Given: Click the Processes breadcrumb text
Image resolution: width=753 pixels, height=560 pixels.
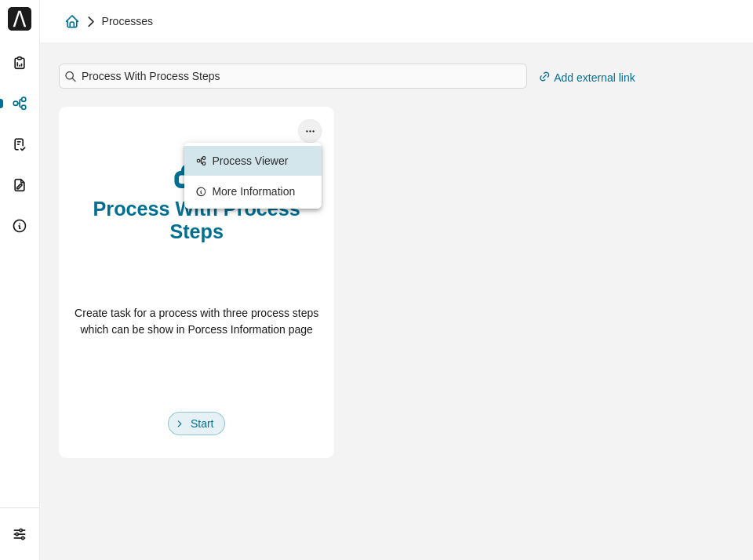Looking at the screenshot, I should tap(127, 22).
